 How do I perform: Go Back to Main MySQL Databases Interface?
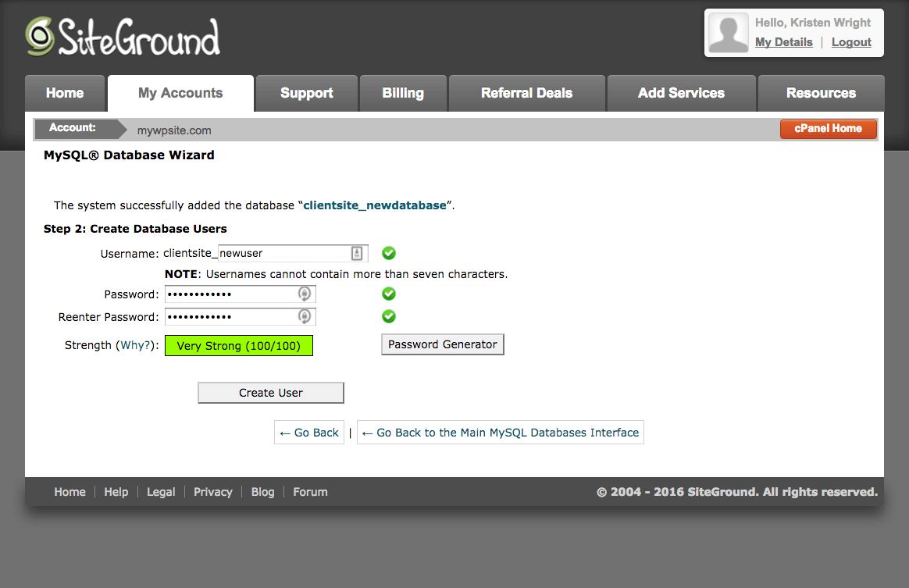501,433
